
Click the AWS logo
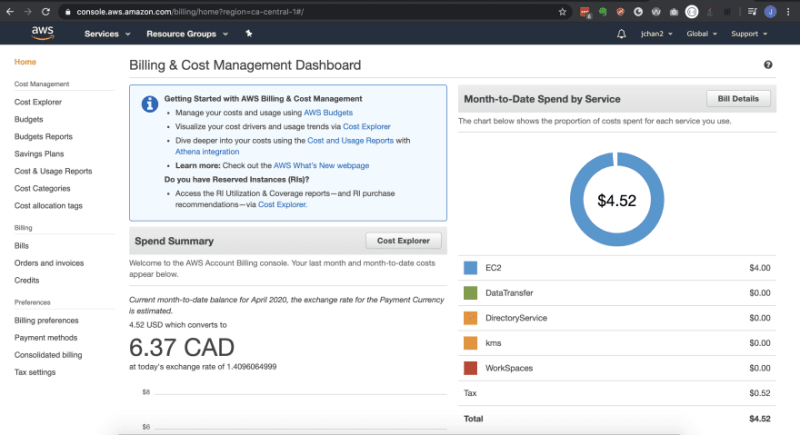[42, 33]
